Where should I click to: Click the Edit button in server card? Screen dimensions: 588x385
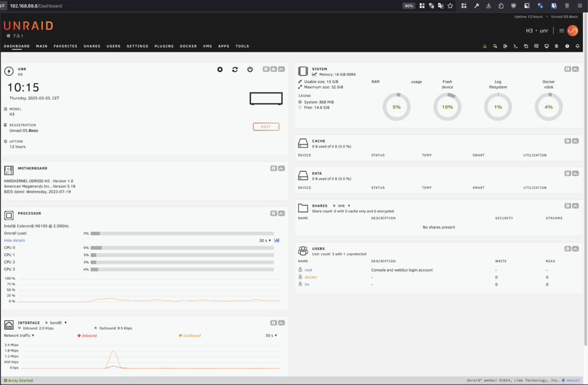[266, 127]
